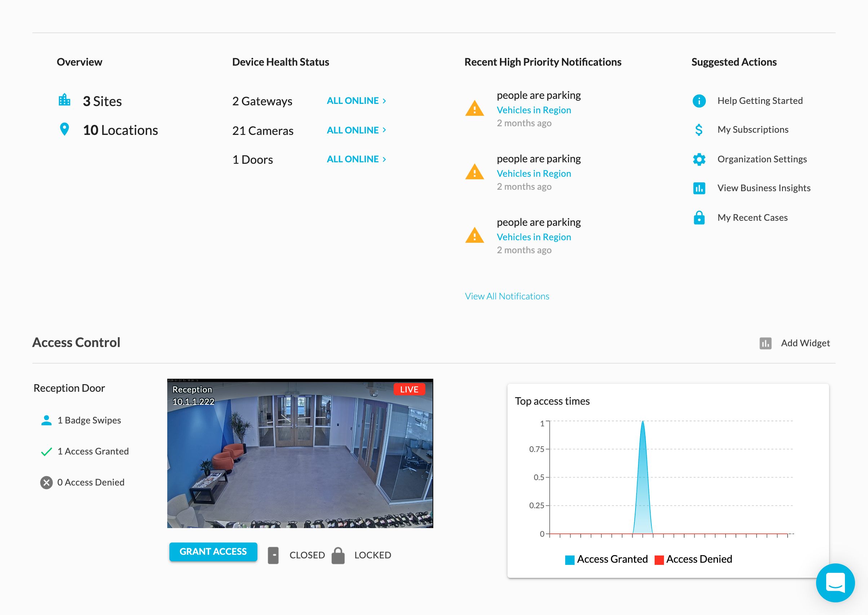This screenshot has width=868, height=615.
Task: Toggle Access Denied legend swatch
Action: pyautogui.click(x=659, y=560)
